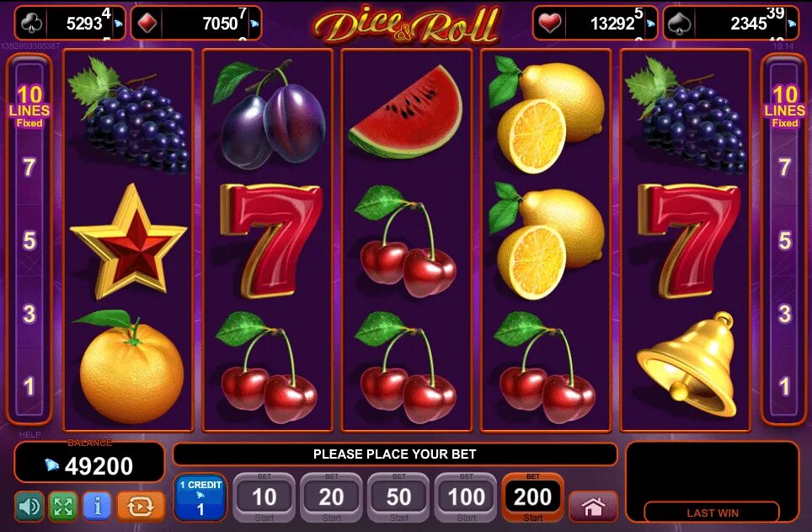Select line 7 indicator on left panel
The height and width of the screenshot is (532, 812).
point(29,167)
